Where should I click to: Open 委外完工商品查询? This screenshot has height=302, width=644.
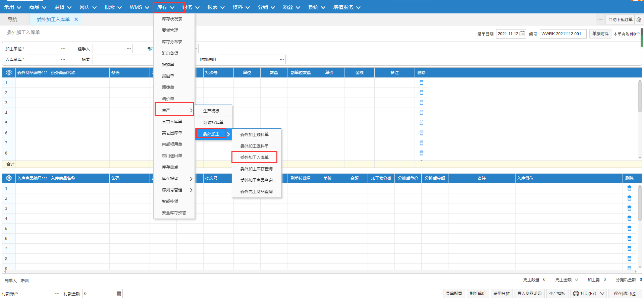pos(257,191)
